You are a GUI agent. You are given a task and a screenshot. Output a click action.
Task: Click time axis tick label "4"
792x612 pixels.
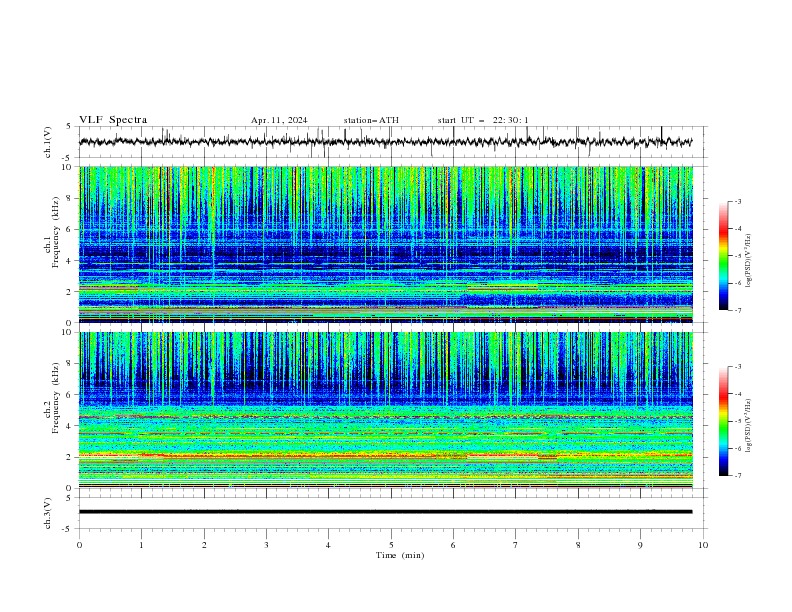pyautogui.click(x=328, y=545)
